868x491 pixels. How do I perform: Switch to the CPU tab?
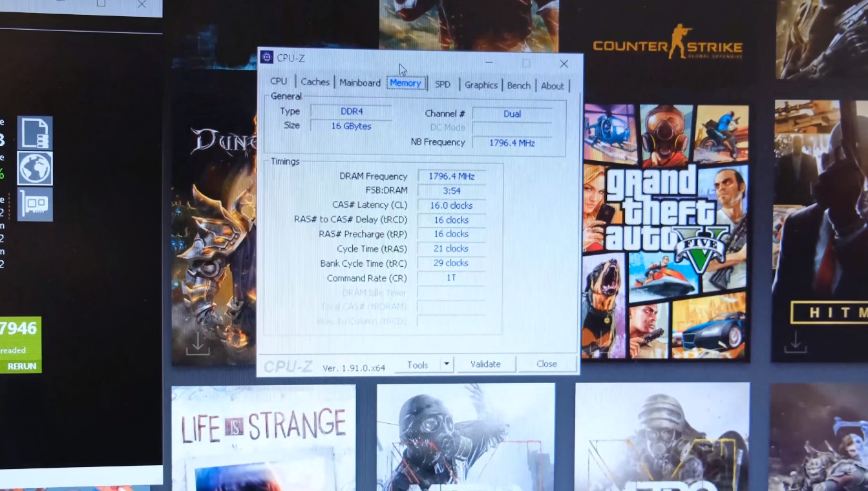279,81
